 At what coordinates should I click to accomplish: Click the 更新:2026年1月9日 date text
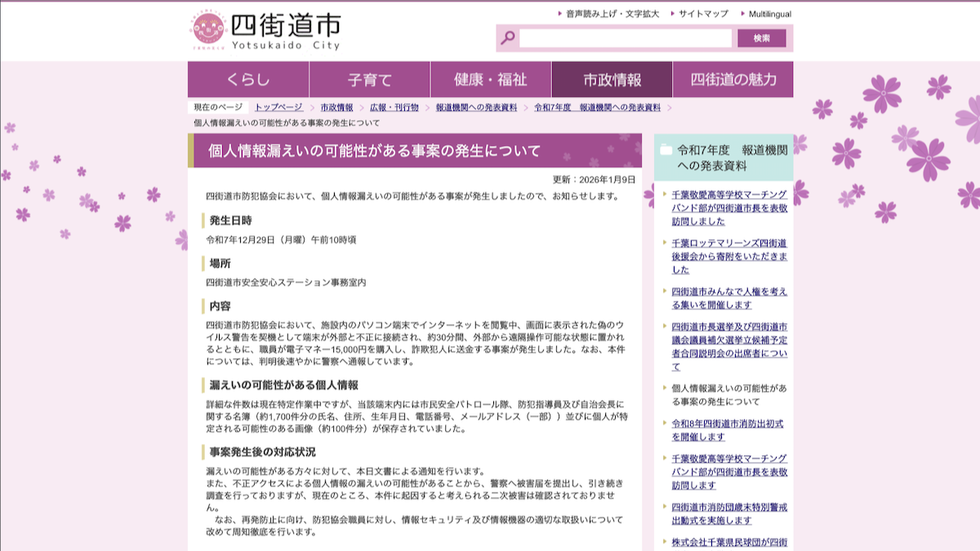tap(594, 180)
